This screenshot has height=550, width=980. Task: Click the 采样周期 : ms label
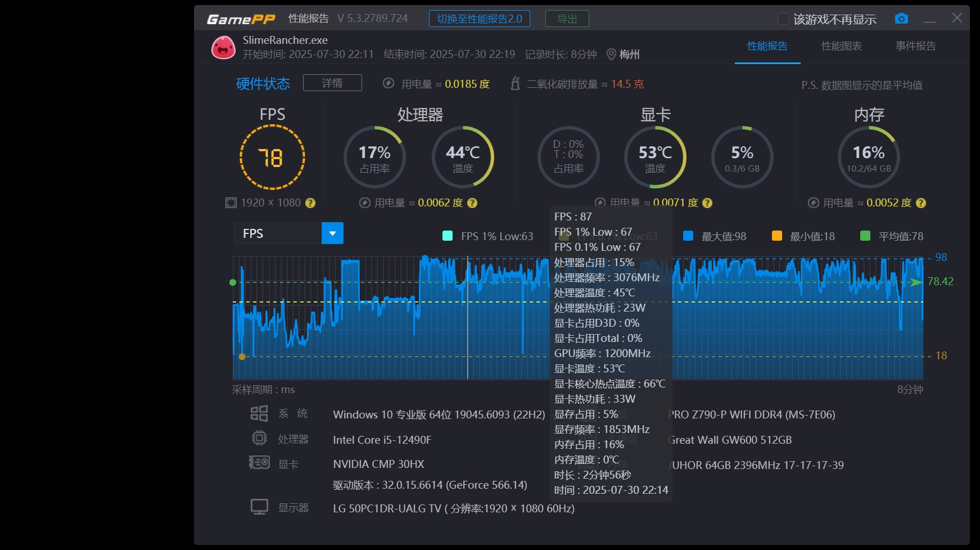click(x=263, y=389)
